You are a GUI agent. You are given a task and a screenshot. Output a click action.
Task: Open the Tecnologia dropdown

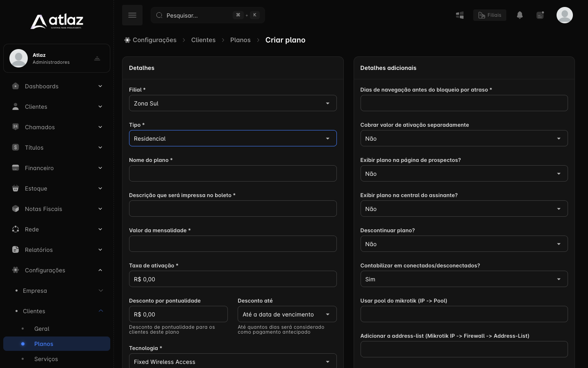tap(233, 361)
